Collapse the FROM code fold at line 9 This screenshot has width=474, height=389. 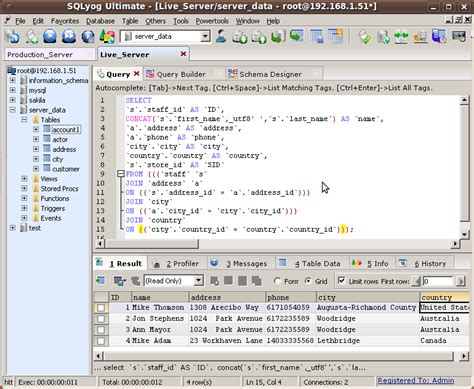click(x=121, y=174)
